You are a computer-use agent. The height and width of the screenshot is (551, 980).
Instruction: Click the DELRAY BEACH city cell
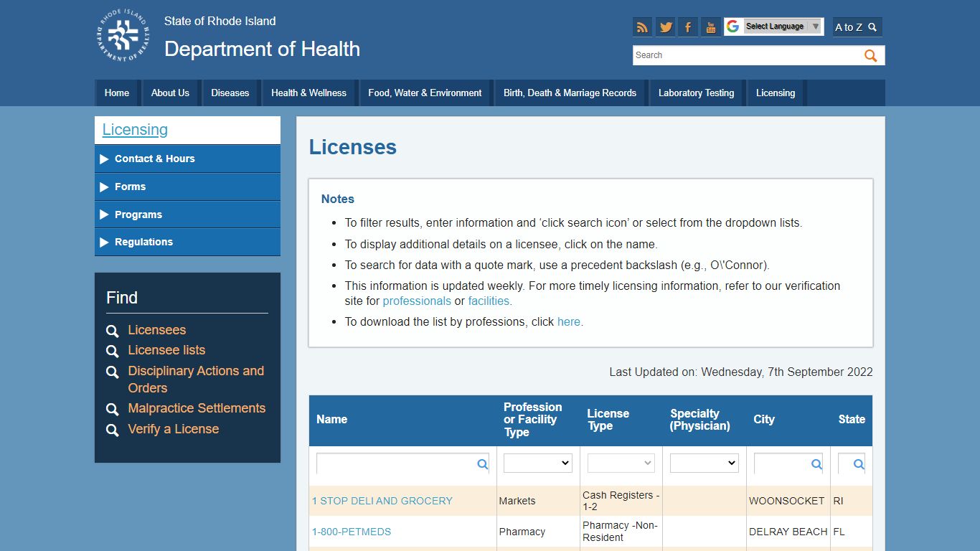(788, 532)
